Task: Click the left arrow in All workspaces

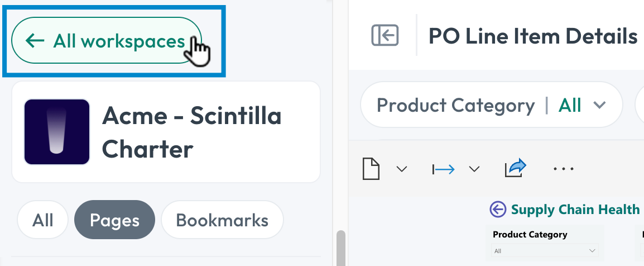Action: pos(35,40)
